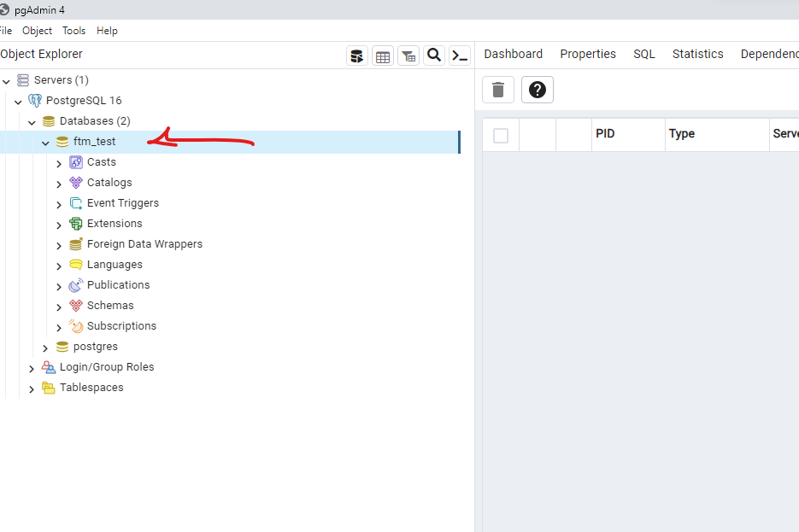This screenshot has height=532, width=799.
Task: Click the trash delete session button
Action: pos(498,90)
